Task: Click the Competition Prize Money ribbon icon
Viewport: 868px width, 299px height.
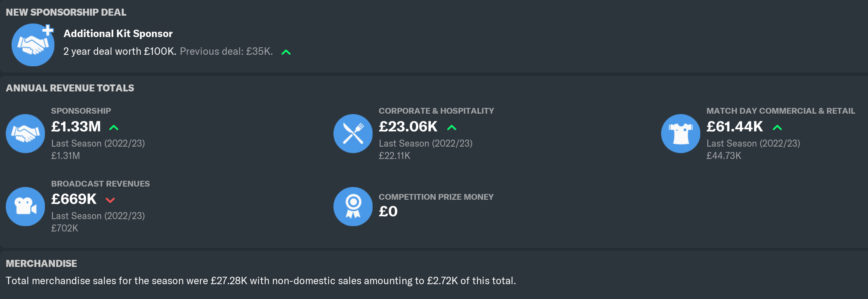Action: pyautogui.click(x=353, y=206)
